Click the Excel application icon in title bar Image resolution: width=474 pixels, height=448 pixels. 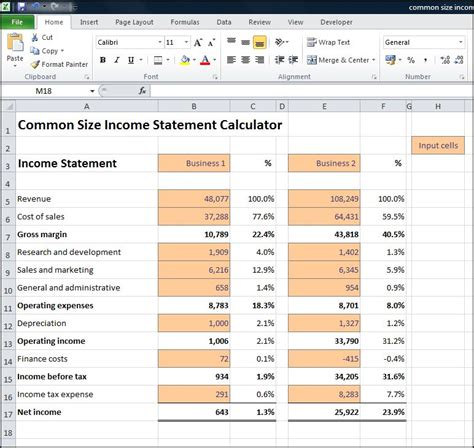(x=5, y=6)
